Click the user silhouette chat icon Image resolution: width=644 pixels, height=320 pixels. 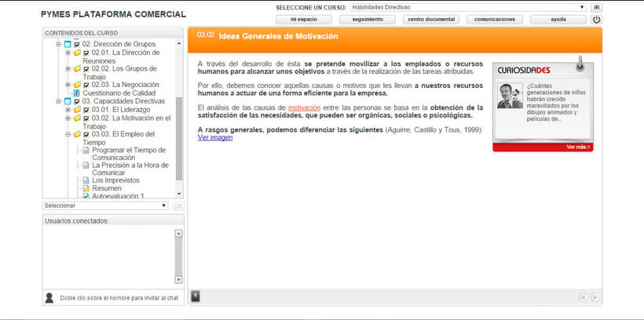[49, 298]
